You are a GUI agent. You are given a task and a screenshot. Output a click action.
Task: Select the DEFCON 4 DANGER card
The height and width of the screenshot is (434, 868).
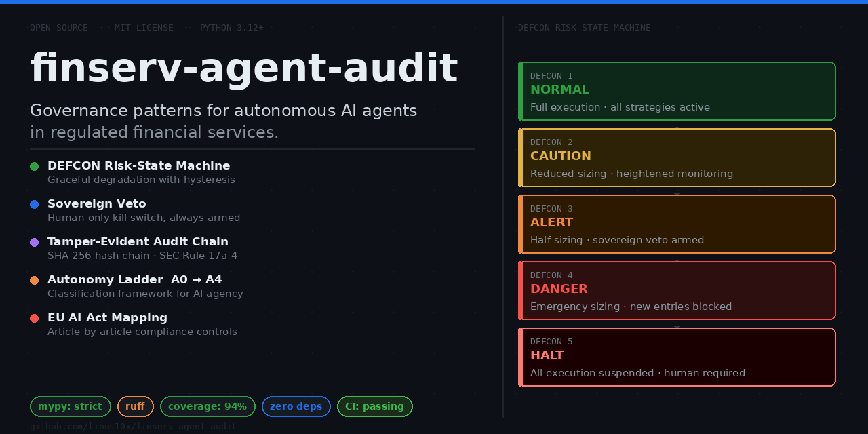677,290
